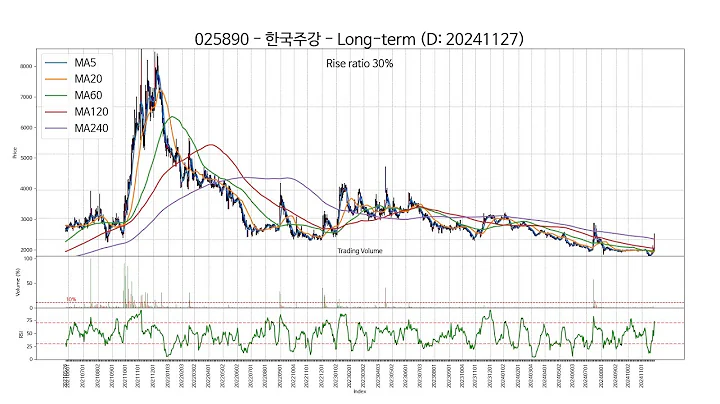Click the 25 tick on RSI axis
Viewport: 720px width, 404px height.
click(x=29, y=347)
